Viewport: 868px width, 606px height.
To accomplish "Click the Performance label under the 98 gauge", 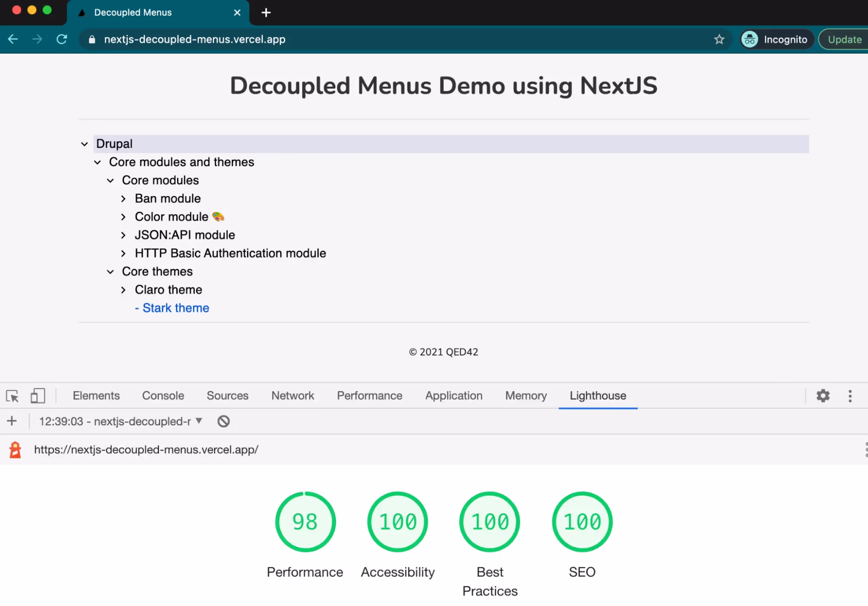I will (x=305, y=572).
